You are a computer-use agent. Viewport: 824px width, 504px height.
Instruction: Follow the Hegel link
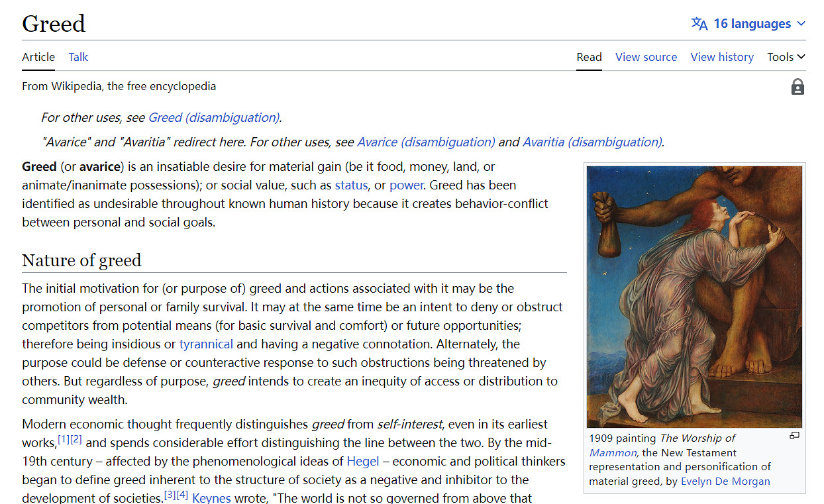[x=364, y=461]
